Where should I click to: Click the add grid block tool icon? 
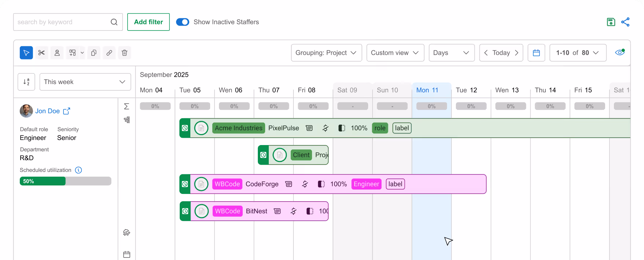pyautogui.click(x=73, y=53)
